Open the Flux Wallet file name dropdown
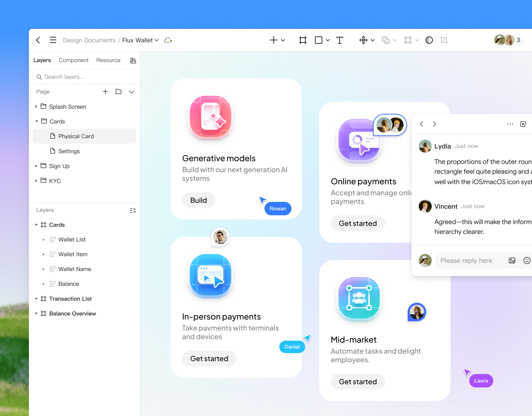The width and height of the screenshot is (532, 416). [x=156, y=40]
